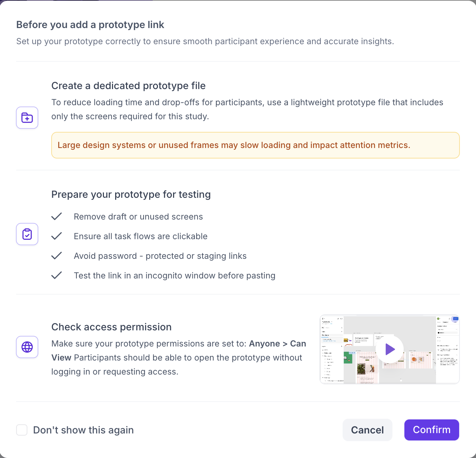Play the access permission tutorial video
Viewport: 476px width, 458px height.
390,349
